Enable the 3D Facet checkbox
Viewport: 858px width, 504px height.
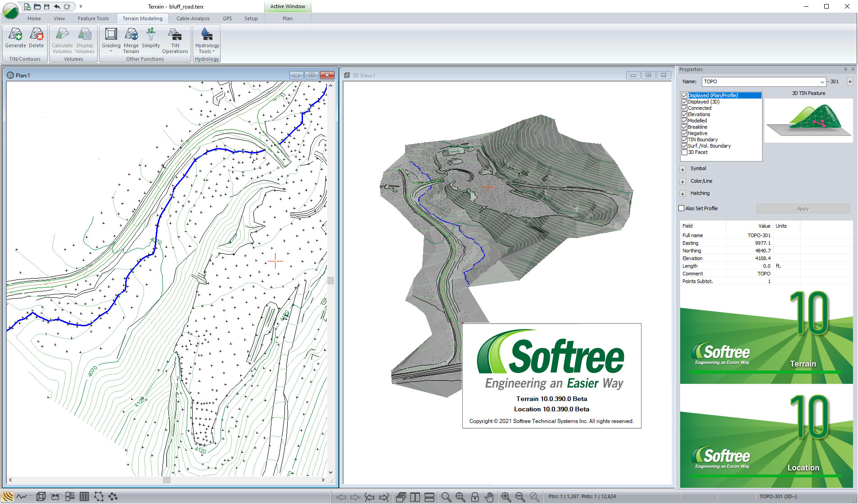[684, 152]
